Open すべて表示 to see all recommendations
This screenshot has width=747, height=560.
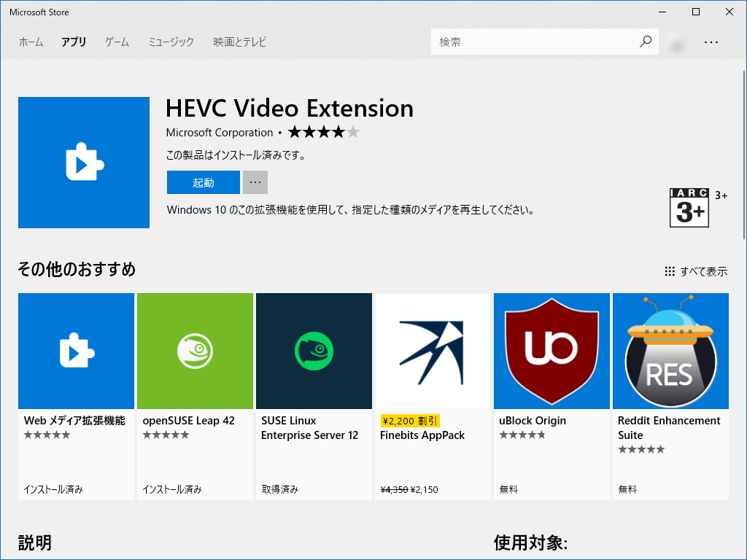click(703, 271)
